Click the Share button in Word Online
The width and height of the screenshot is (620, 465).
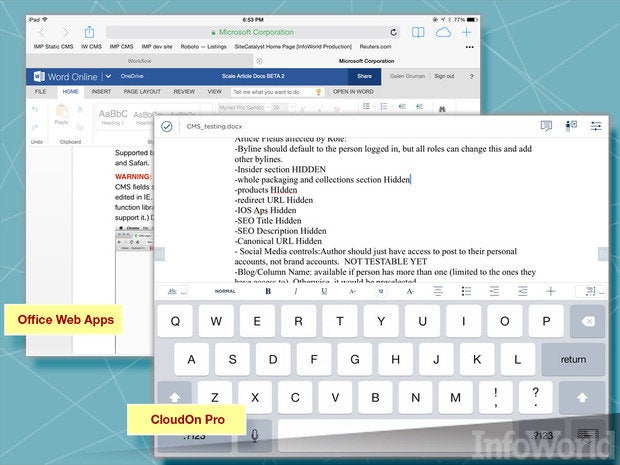364,76
